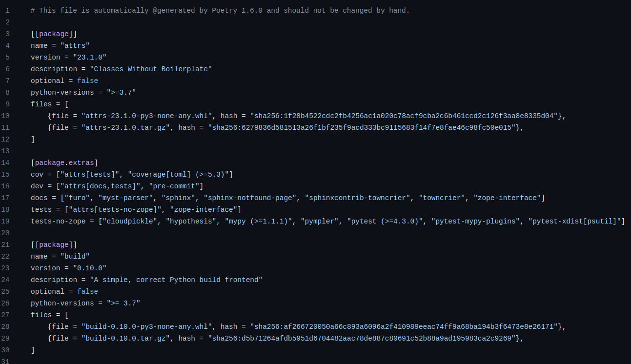Viewport: 631px width, 364px height.
Task: Click line number 10 in the gutter
Action: click(x=6, y=116)
